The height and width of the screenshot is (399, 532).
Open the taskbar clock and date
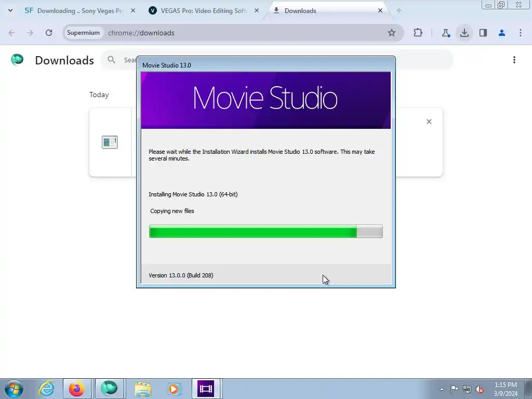(506, 389)
